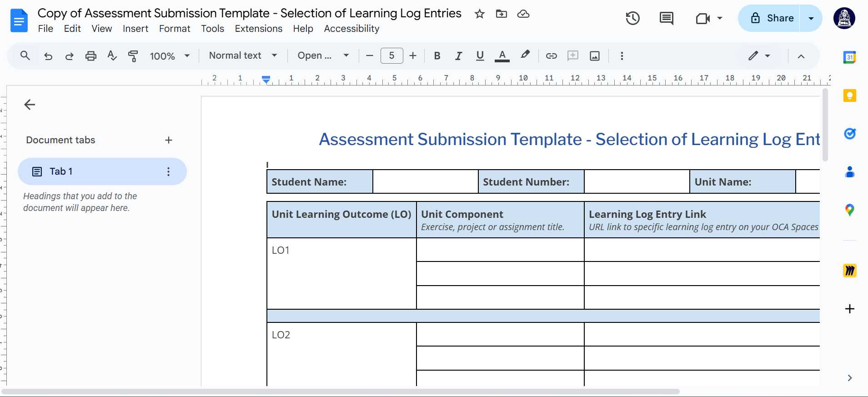Pick text color
868x397 pixels.
[x=502, y=56]
